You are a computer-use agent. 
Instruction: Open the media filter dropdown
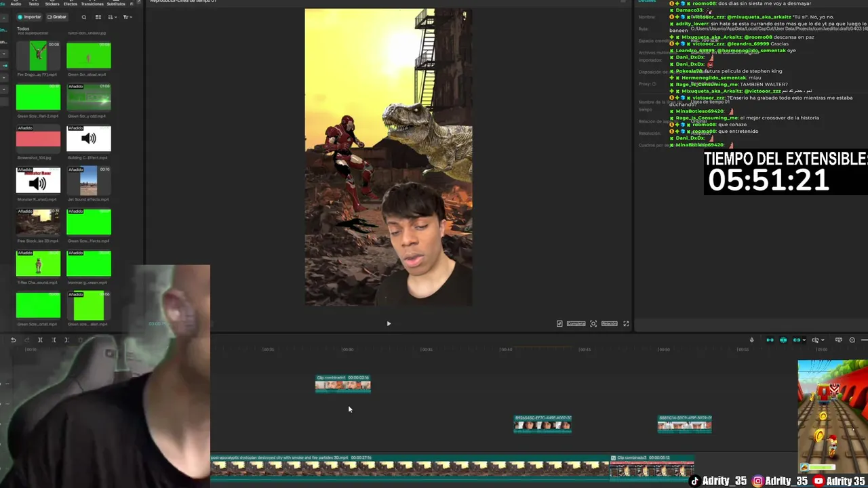click(127, 17)
